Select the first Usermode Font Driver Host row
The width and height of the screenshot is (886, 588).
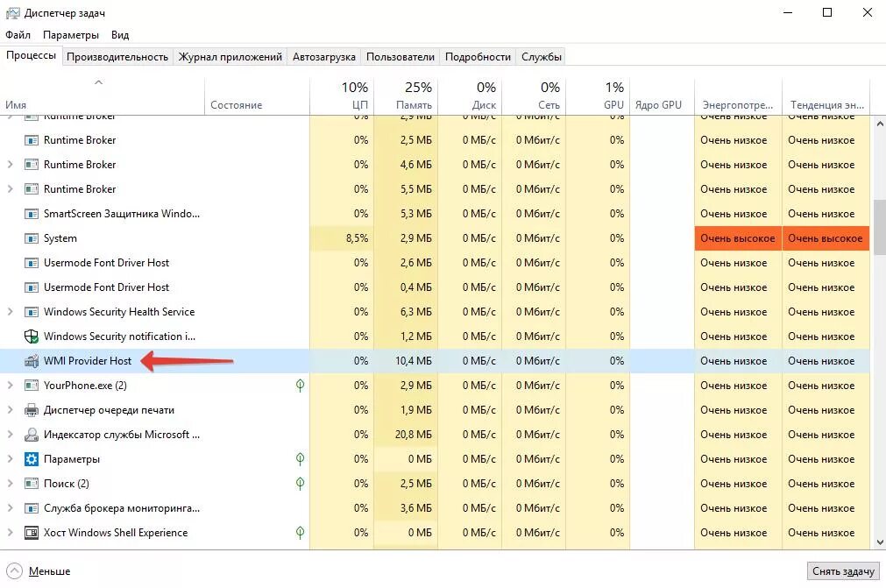(435, 263)
